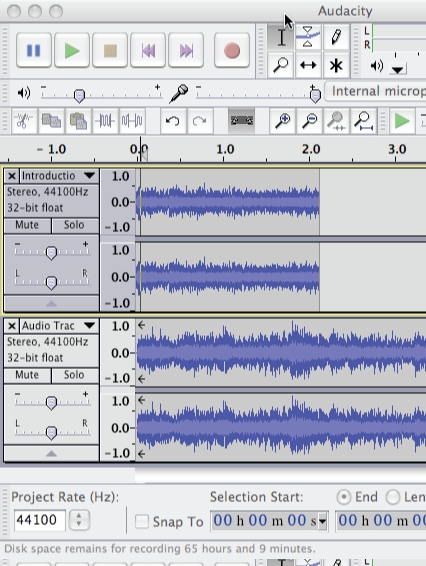Select the Selection (I-beam) tool
The width and height of the screenshot is (426, 566).
pos(281,37)
